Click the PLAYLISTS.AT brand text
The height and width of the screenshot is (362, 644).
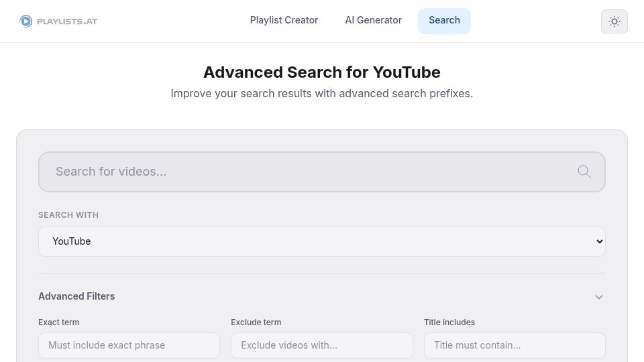[x=67, y=21]
